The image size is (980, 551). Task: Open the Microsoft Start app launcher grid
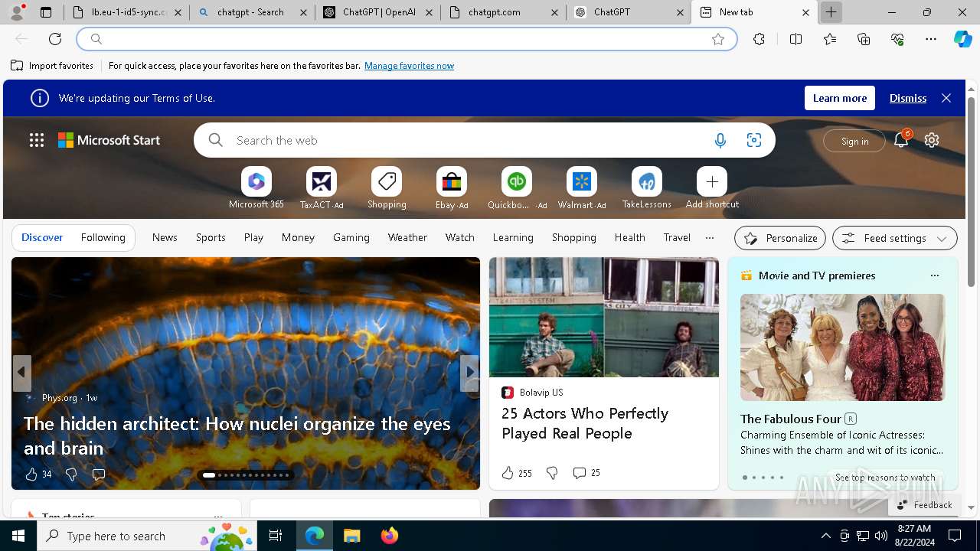37,140
